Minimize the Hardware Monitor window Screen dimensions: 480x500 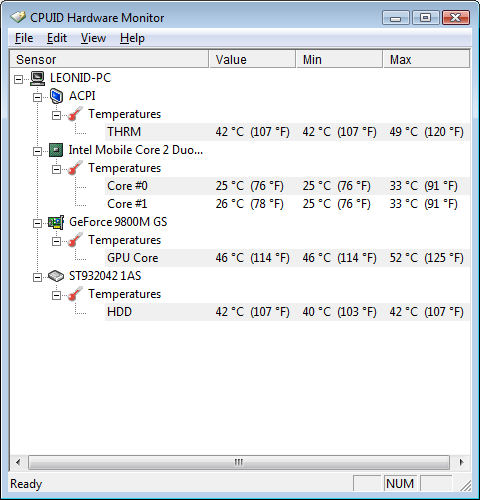[x=396, y=17]
